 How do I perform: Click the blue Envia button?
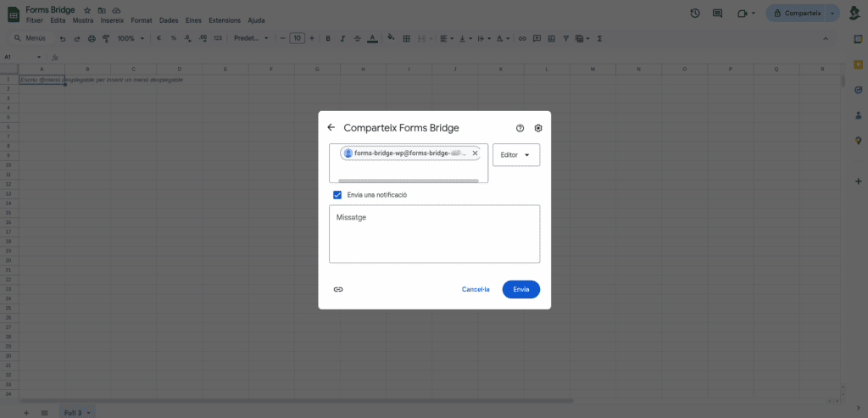(x=521, y=290)
